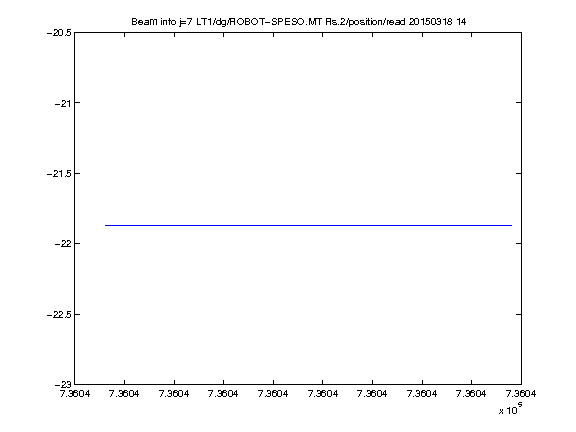The height and width of the screenshot is (432, 576).
Task: Select the -22.5 y-axis tick label
Action: [x=59, y=315]
